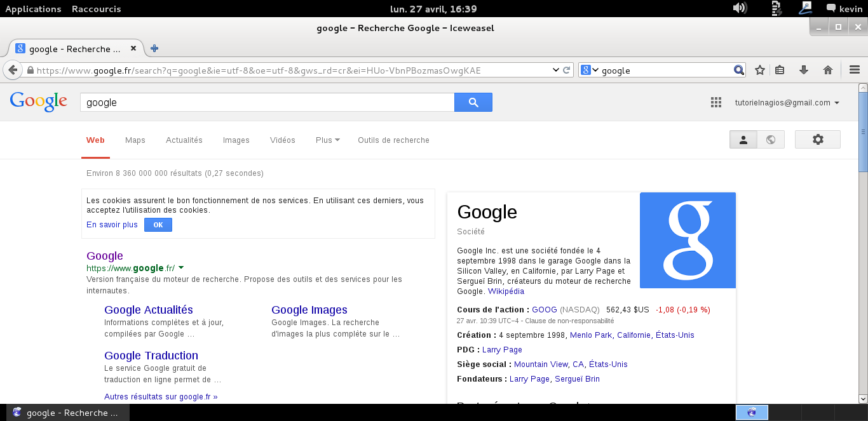Image resolution: width=868 pixels, height=421 pixels.
Task: Expand the Plus menu in Google navigation
Action: coord(328,140)
